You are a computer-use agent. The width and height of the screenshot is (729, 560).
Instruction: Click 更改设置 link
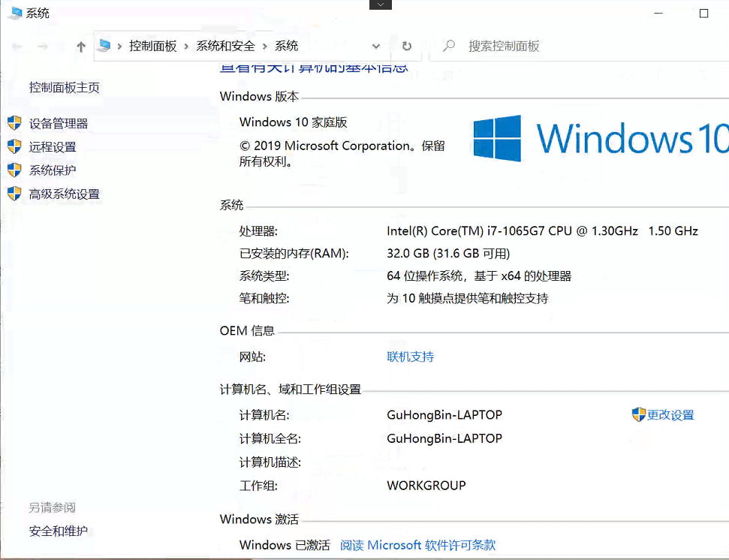(x=670, y=415)
